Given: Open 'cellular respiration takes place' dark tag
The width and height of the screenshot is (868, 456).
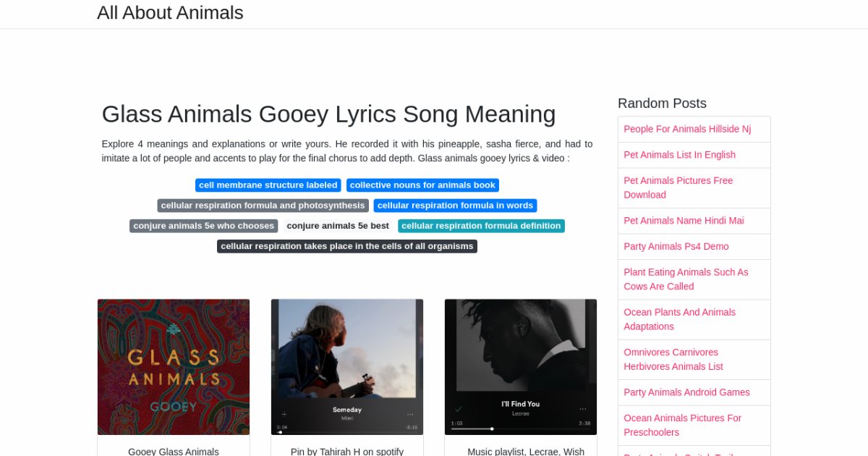Looking at the screenshot, I should coord(347,246).
